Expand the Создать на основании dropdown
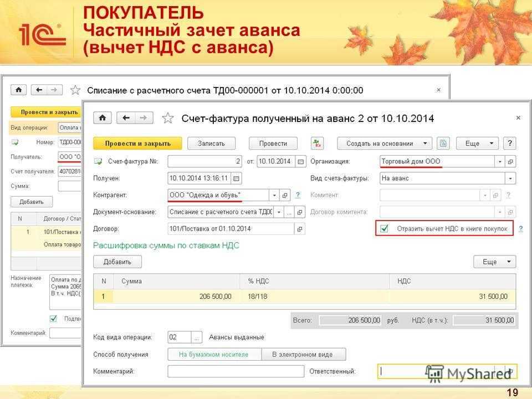 (x=385, y=144)
